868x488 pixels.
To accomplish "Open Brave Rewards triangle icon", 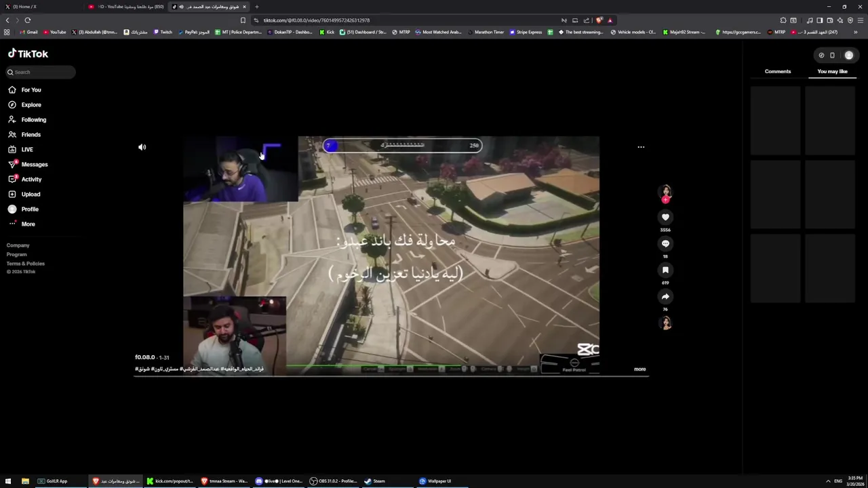I will coord(610,20).
